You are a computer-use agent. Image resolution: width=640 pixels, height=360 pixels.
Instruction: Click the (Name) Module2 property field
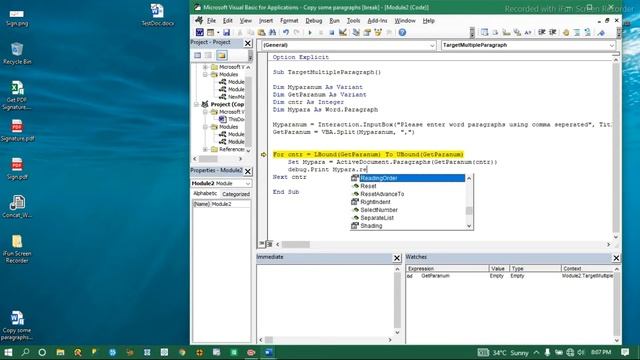tap(221, 204)
